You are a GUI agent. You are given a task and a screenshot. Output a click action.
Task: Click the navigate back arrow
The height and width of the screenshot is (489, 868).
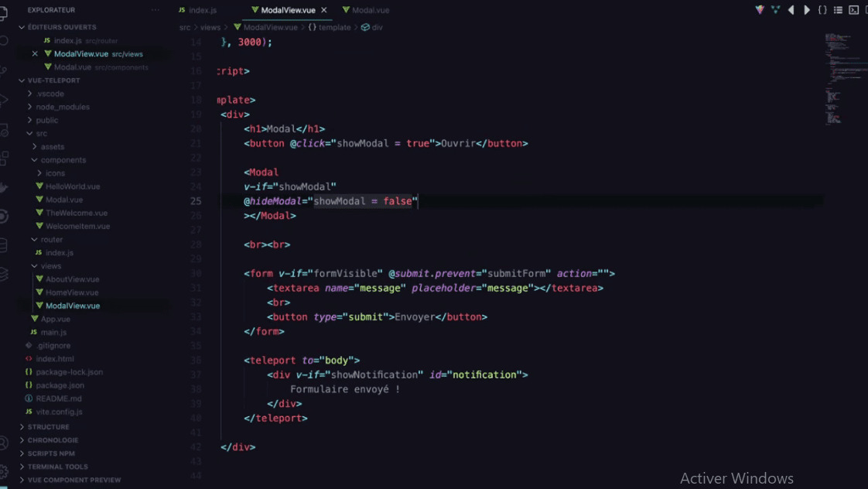[x=791, y=9]
